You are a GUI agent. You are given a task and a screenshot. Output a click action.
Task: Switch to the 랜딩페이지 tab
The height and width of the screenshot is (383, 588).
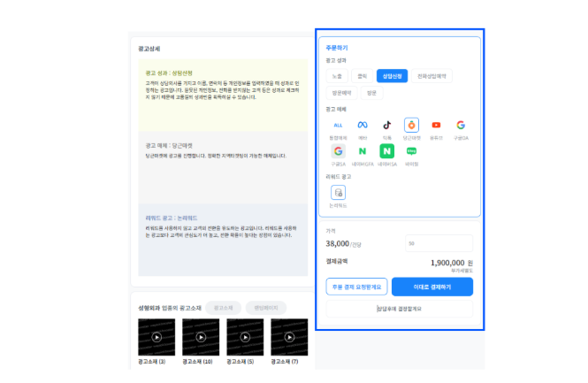266,307
